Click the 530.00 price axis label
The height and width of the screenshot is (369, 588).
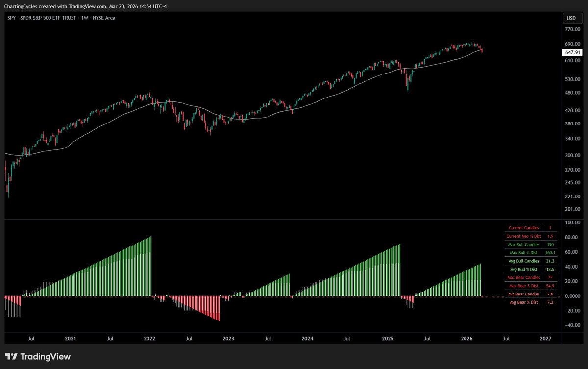[572, 79]
